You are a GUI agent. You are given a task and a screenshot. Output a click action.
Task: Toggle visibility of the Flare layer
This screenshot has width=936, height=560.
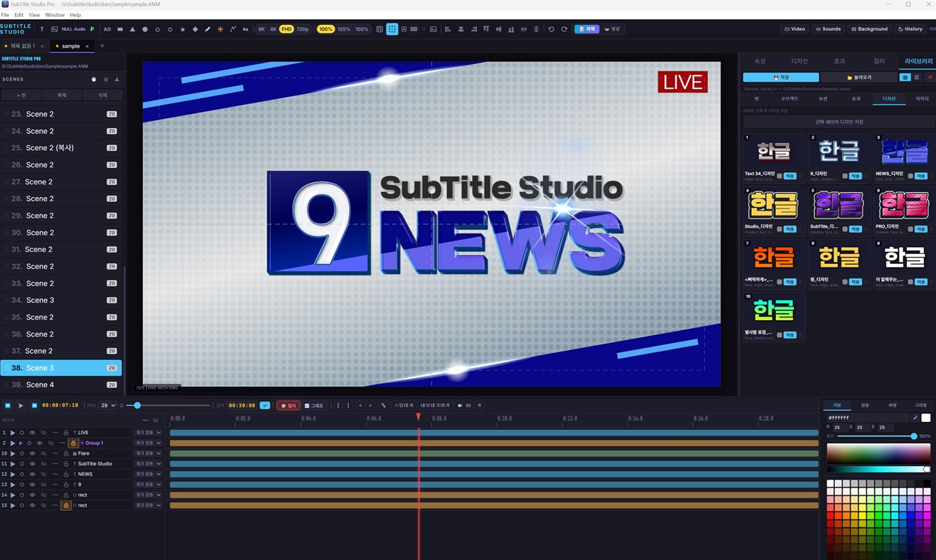tap(32, 453)
